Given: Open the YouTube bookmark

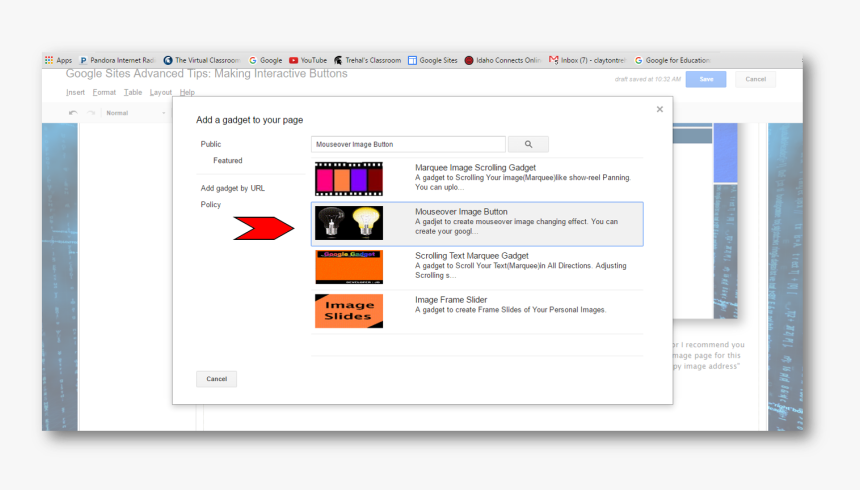Looking at the screenshot, I should click(308, 60).
